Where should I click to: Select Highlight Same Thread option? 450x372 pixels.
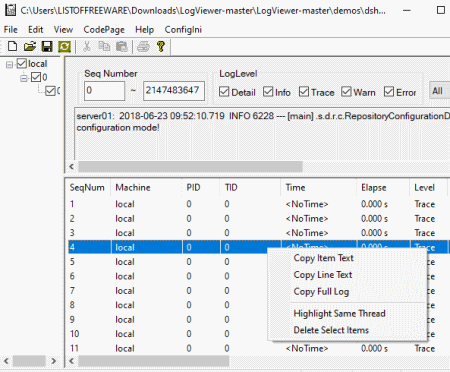click(x=339, y=313)
